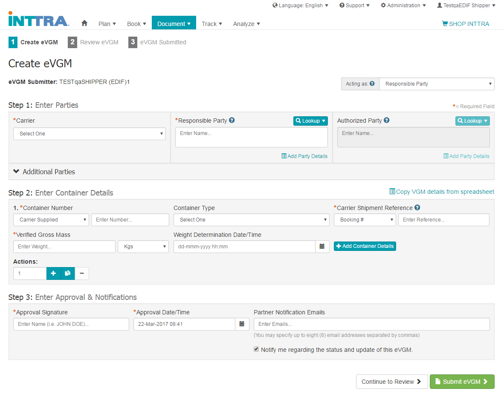Open Weight Determination calendar picker
The width and height of the screenshot is (504, 420).
tap(322, 247)
